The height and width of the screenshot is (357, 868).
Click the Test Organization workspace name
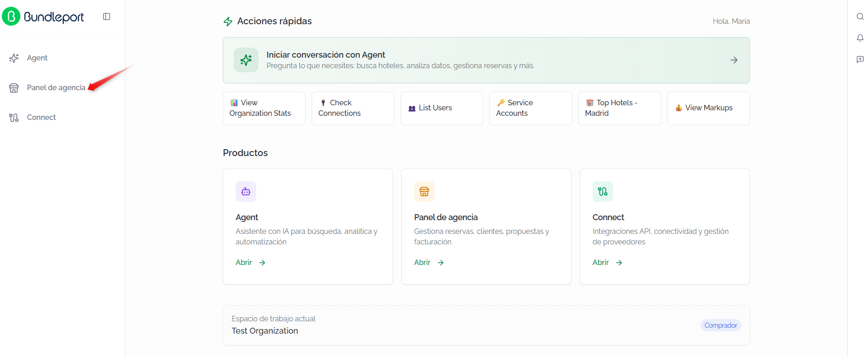264,331
